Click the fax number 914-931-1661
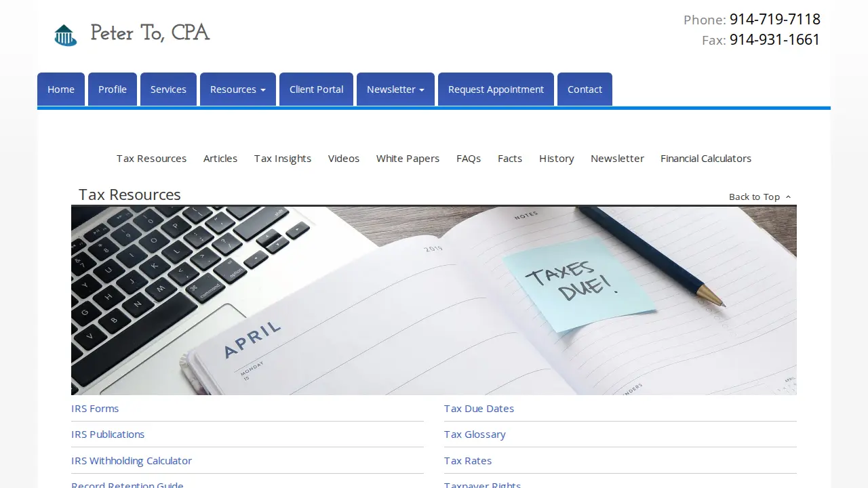This screenshot has height=488, width=868. pyautogui.click(x=775, y=40)
